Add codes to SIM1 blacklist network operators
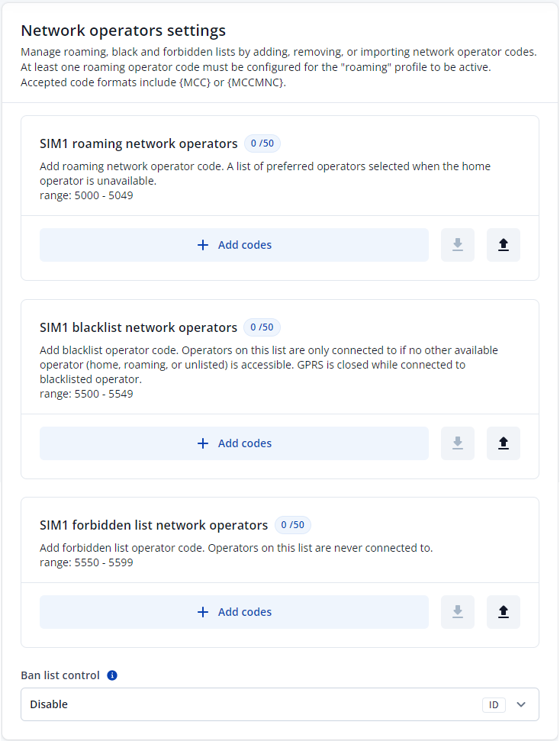 pos(234,443)
